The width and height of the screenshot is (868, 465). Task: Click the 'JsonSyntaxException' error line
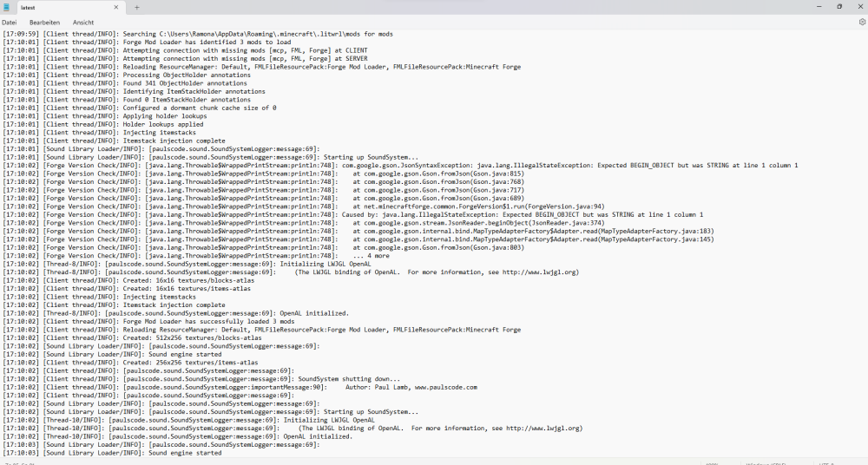pyautogui.click(x=400, y=166)
